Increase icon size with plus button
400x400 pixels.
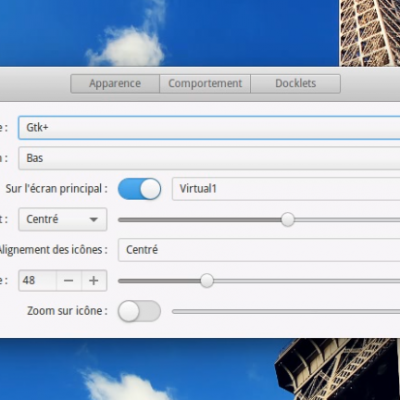(x=94, y=280)
